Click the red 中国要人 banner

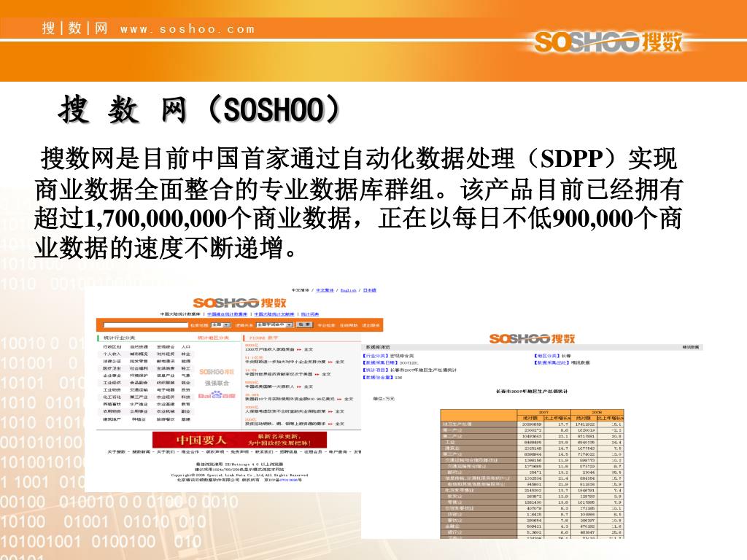(239, 440)
